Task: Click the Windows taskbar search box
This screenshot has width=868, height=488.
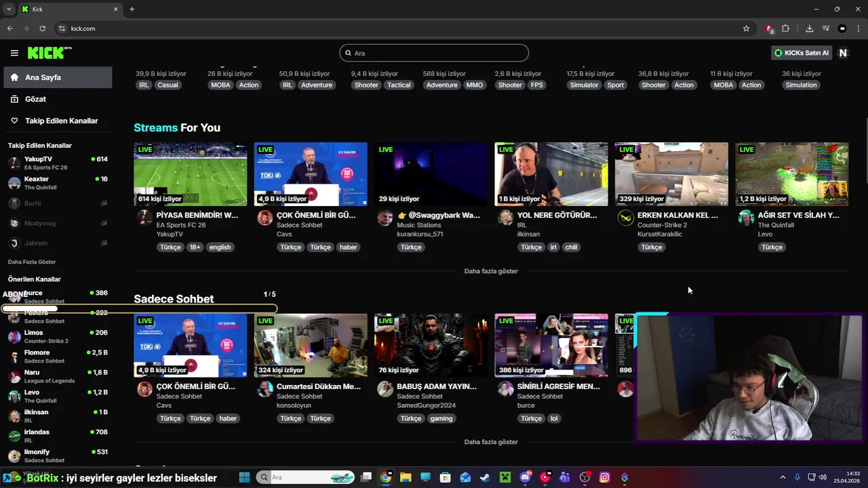Action: click(x=306, y=477)
